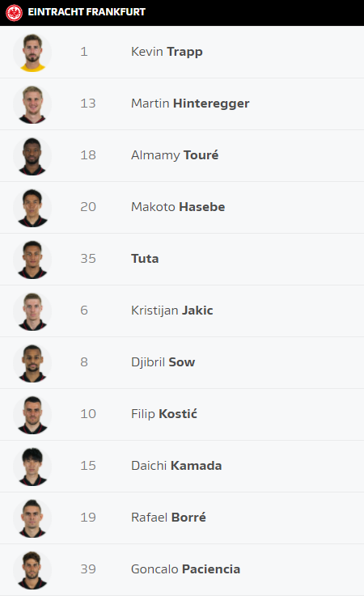The width and height of the screenshot is (364, 596).
Task: Click Kevin Trapp's player photo
Action: (x=32, y=52)
